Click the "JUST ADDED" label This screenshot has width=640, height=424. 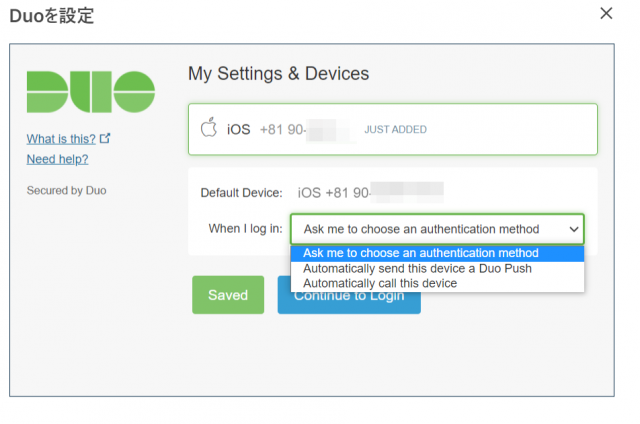395,130
